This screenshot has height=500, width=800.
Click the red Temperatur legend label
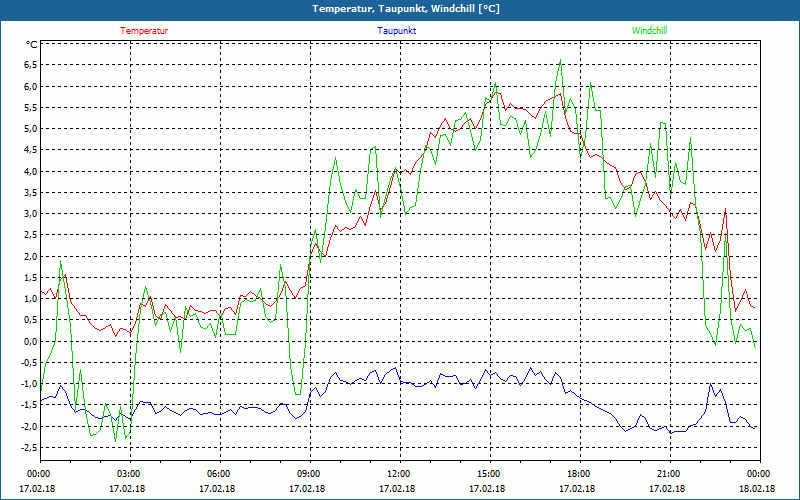144,31
